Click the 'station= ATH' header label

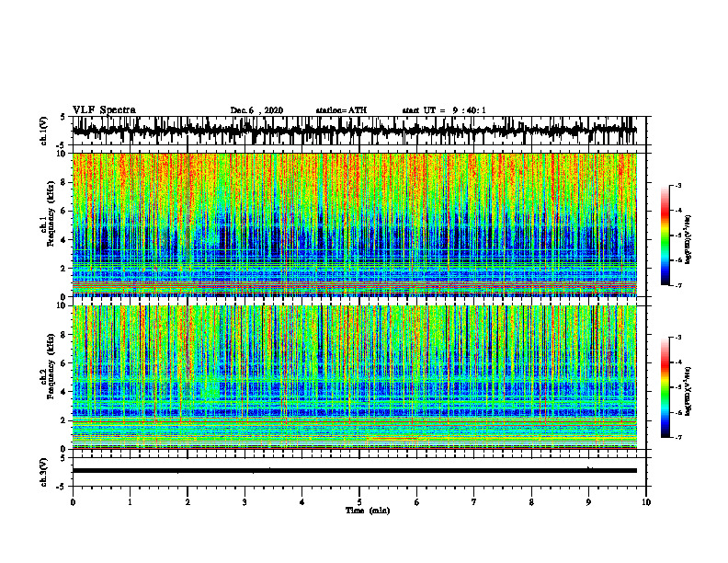[341, 110]
